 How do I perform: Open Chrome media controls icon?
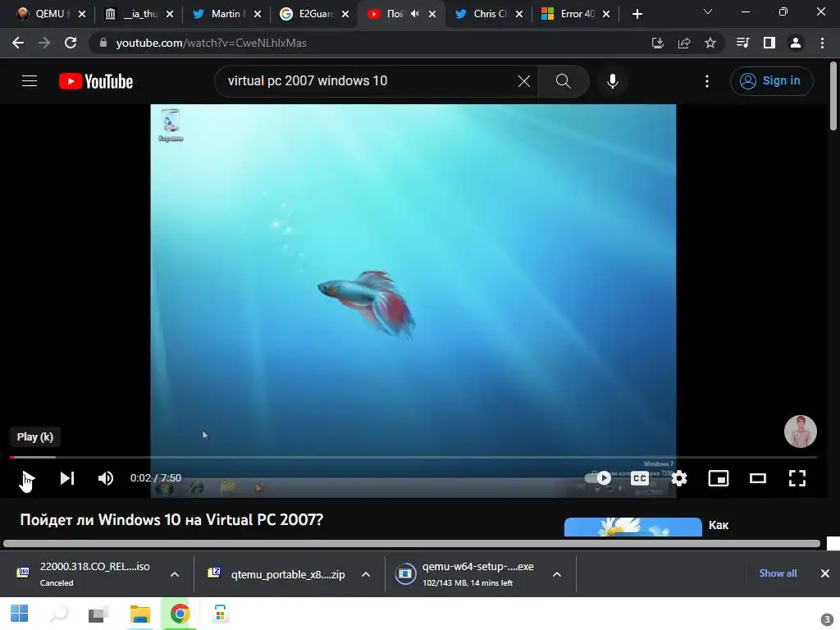[742, 43]
